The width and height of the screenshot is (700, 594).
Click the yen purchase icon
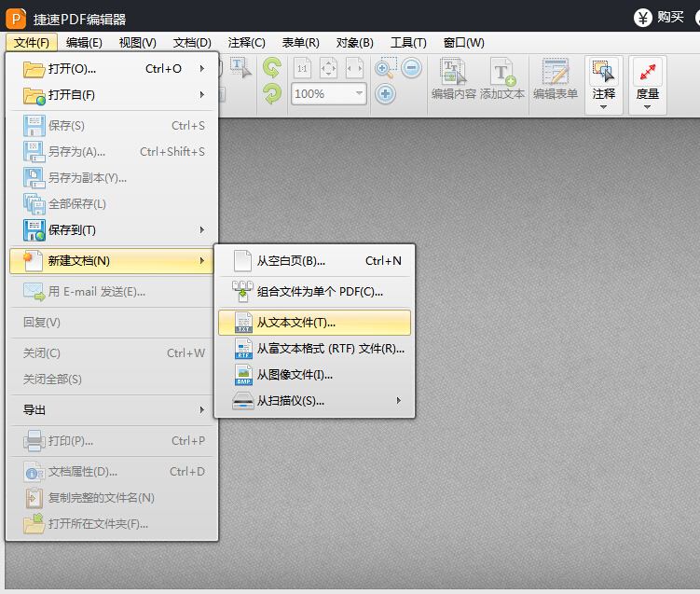click(642, 18)
